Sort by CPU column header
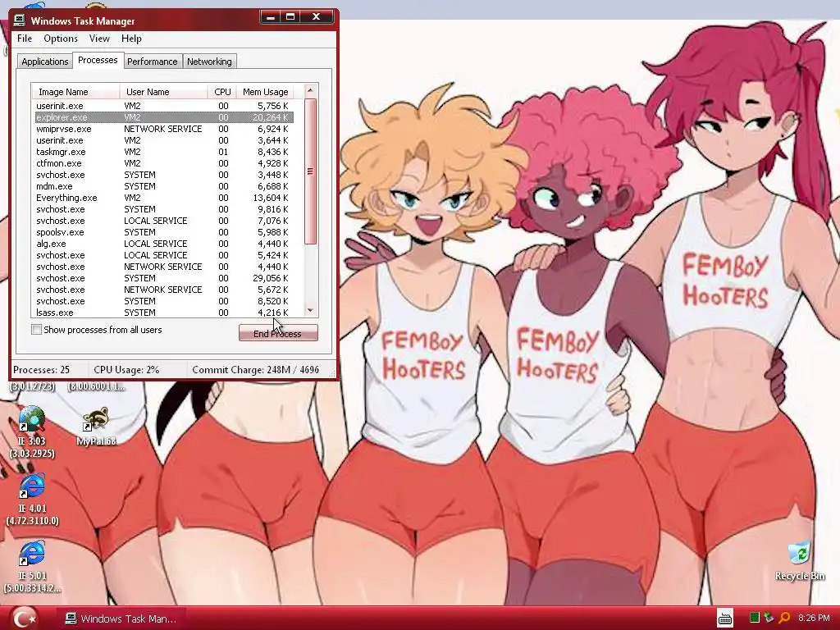Viewport: 840px width, 630px height. pos(222,92)
